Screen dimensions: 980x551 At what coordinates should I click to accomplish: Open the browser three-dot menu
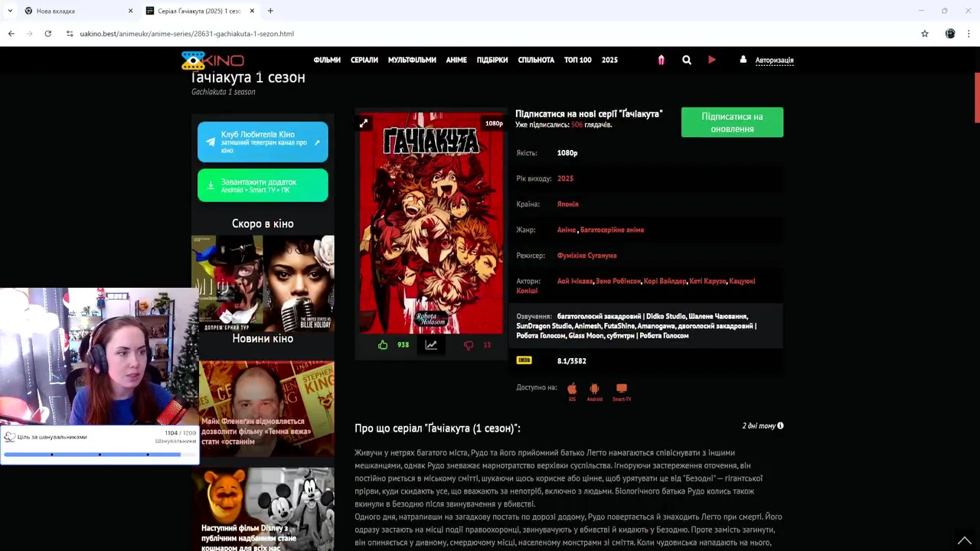point(969,34)
